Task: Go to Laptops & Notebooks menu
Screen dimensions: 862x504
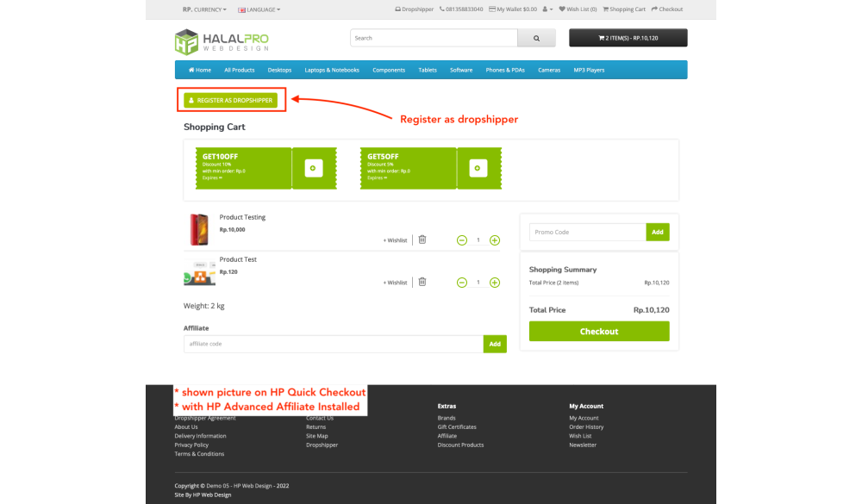Action: (x=332, y=70)
